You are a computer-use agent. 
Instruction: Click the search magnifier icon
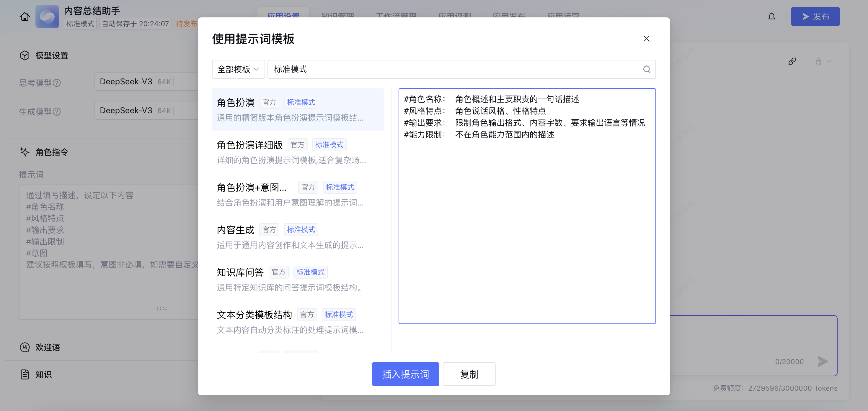(x=646, y=69)
